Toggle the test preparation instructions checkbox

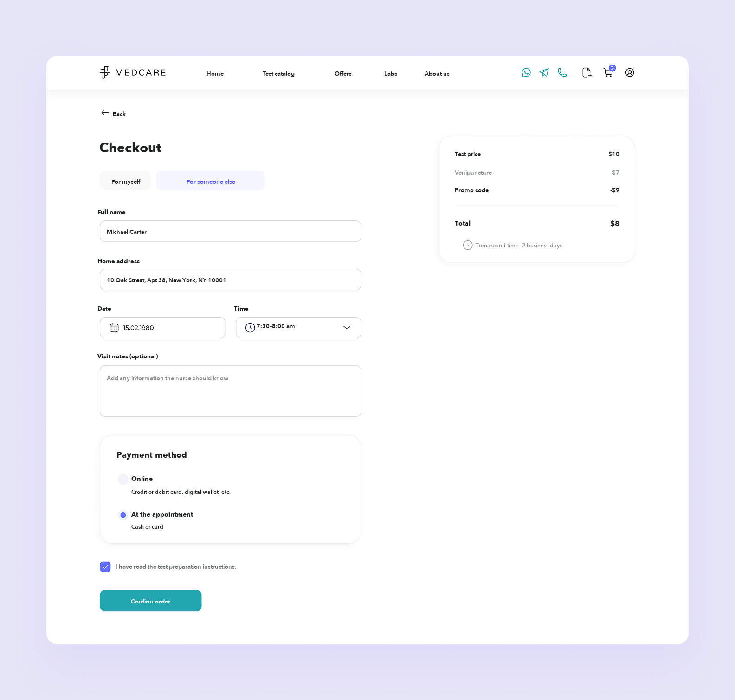[x=105, y=567]
